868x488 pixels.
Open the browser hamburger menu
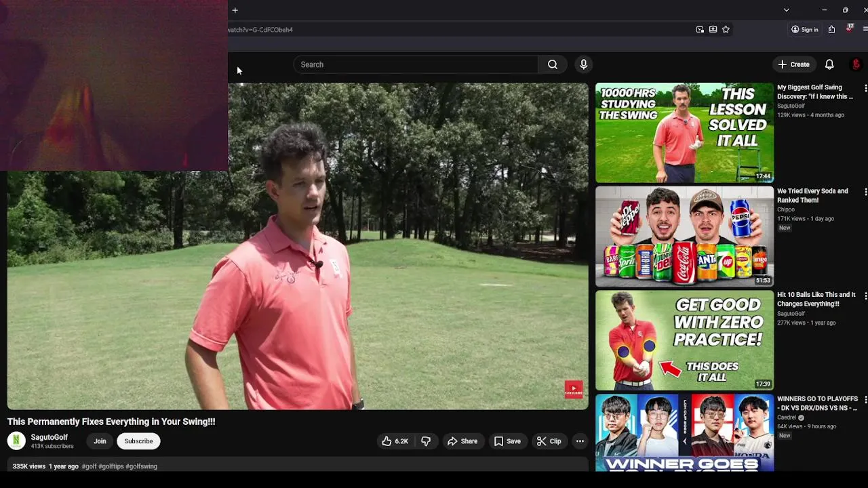[865, 29]
